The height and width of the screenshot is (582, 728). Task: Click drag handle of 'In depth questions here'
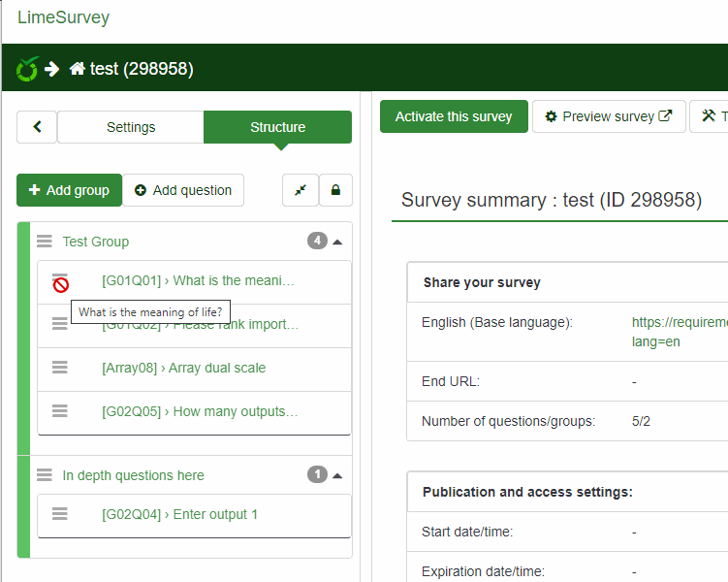[x=44, y=475]
